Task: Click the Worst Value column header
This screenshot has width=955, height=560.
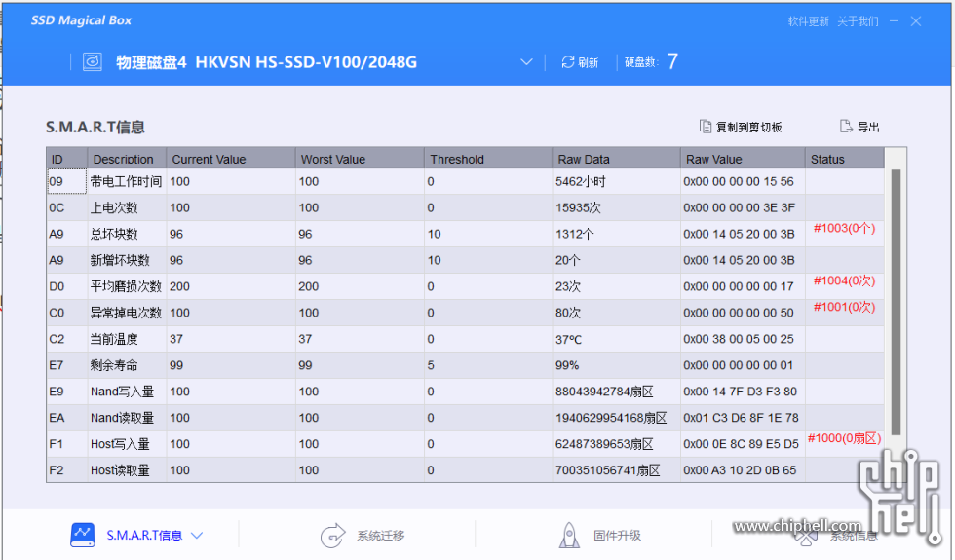Action: (360, 159)
